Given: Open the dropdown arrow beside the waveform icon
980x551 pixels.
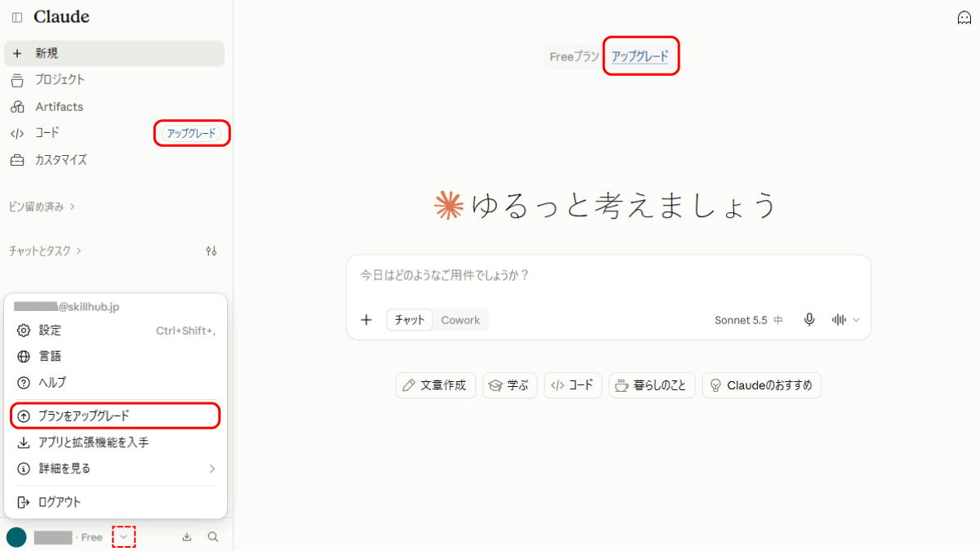Looking at the screenshot, I should (x=857, y=320).
